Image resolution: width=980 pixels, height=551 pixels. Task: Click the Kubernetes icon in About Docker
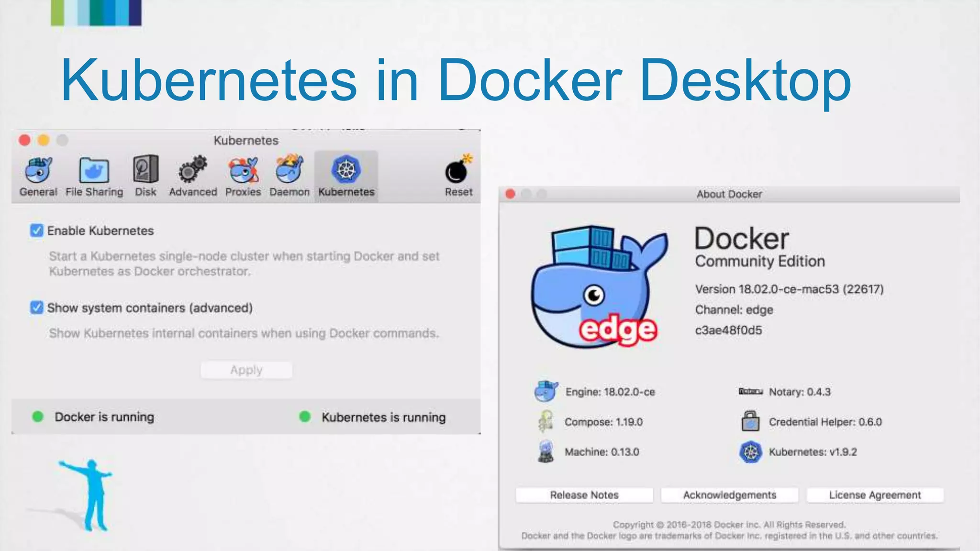750,452
